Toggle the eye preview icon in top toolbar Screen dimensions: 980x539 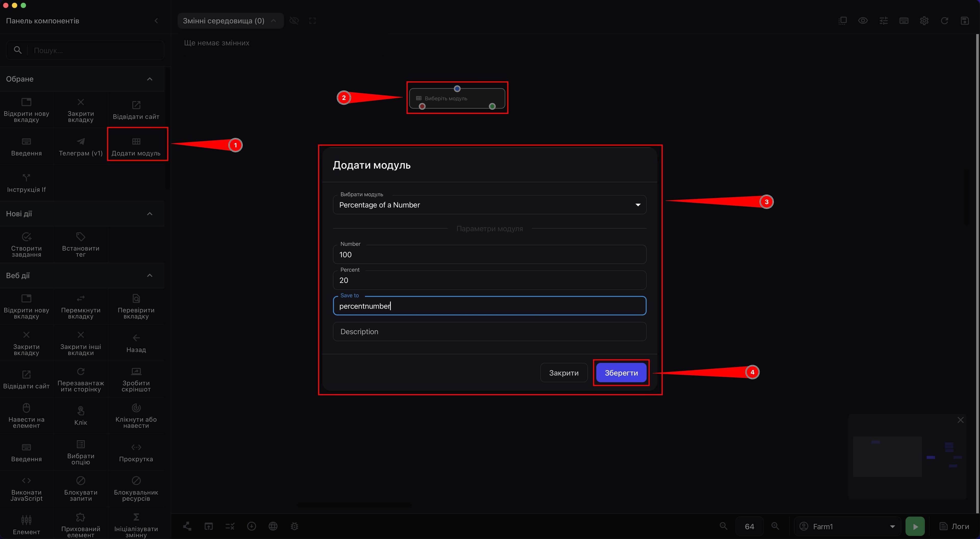click(863, 21)
